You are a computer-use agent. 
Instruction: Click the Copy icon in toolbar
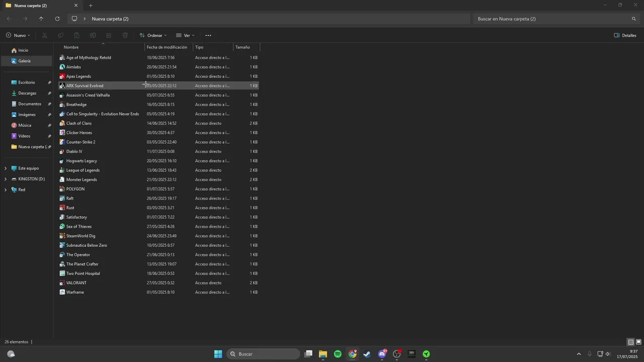tap(60, 35)
